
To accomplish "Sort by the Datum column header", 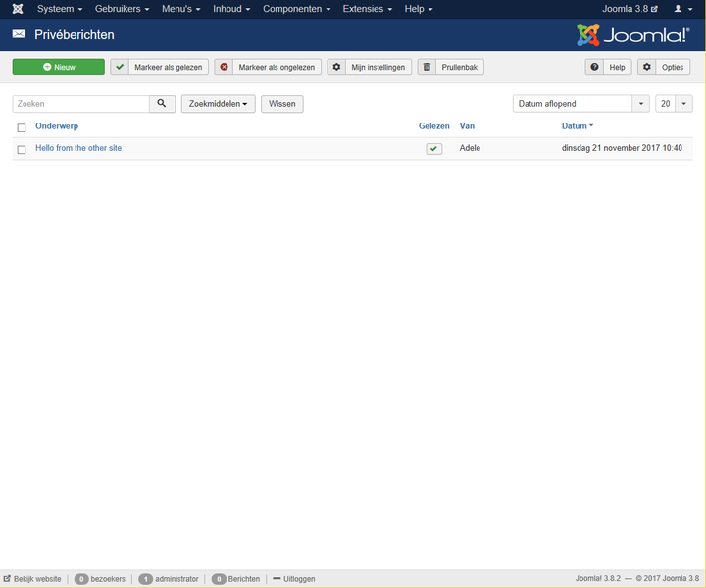I will (x=578, y=126).
